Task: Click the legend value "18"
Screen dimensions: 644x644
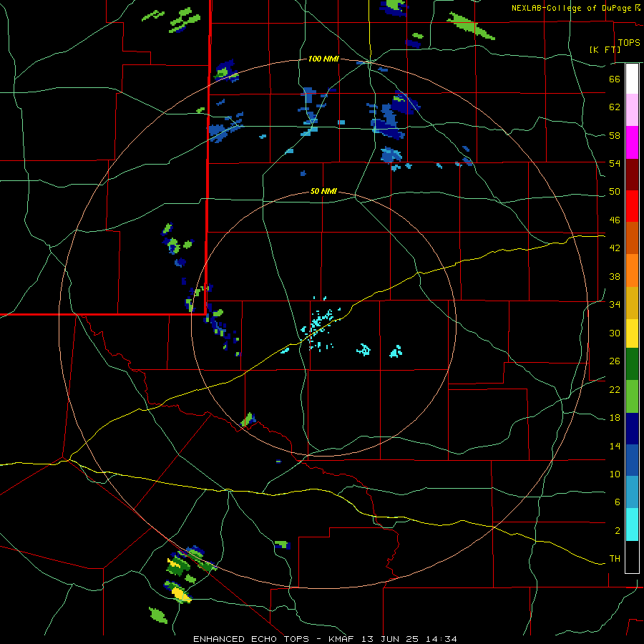Action: click(x=615, y=418)
